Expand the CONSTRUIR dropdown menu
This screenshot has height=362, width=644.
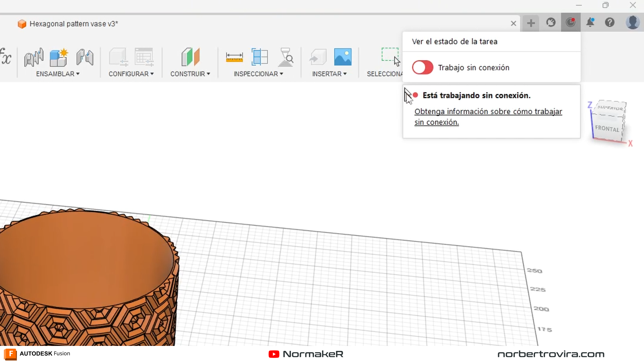point(190,74)
